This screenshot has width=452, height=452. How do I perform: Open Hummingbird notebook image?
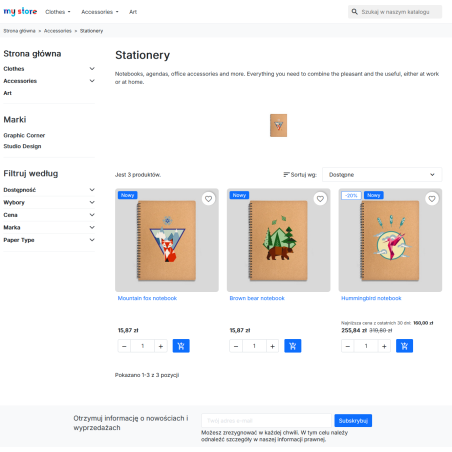click(x=390, y=240)
